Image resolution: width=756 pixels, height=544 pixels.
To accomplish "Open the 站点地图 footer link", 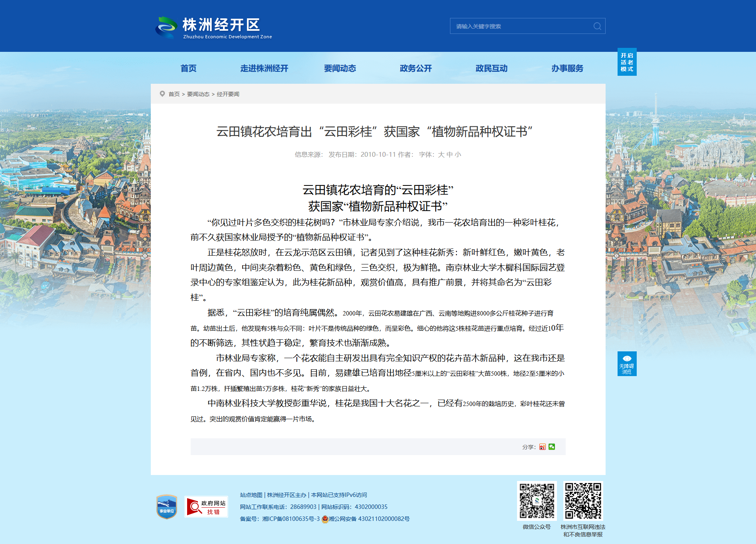I will (x=251, y=495).
